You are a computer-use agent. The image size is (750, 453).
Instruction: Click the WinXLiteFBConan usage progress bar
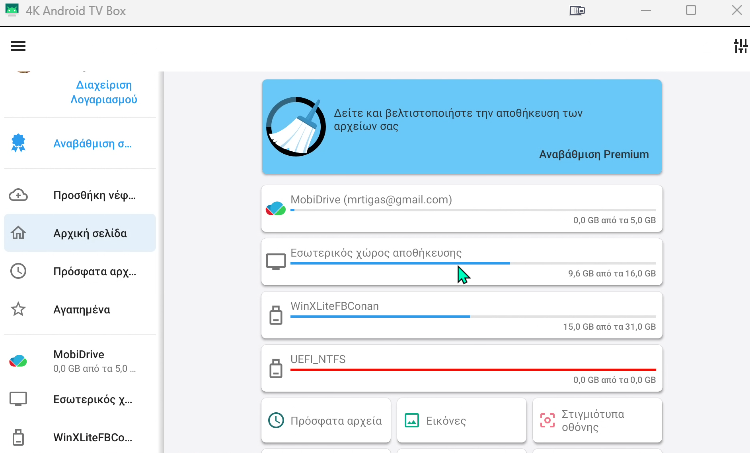pyautogui.click(x=473, y=317)
